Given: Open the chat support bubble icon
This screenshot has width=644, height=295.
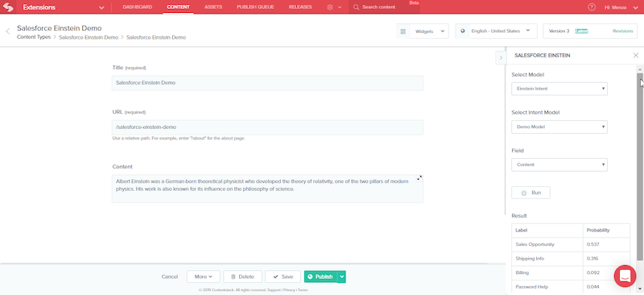Looking at the screenshot, I should [625, 276].
